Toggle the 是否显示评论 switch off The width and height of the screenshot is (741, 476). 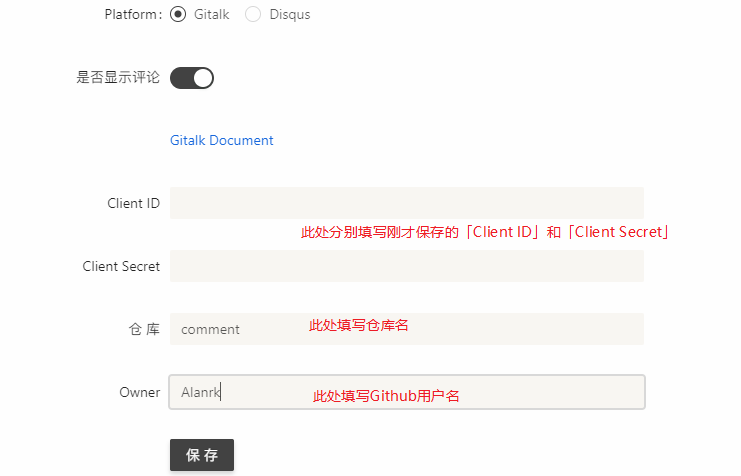click(192, 78)
